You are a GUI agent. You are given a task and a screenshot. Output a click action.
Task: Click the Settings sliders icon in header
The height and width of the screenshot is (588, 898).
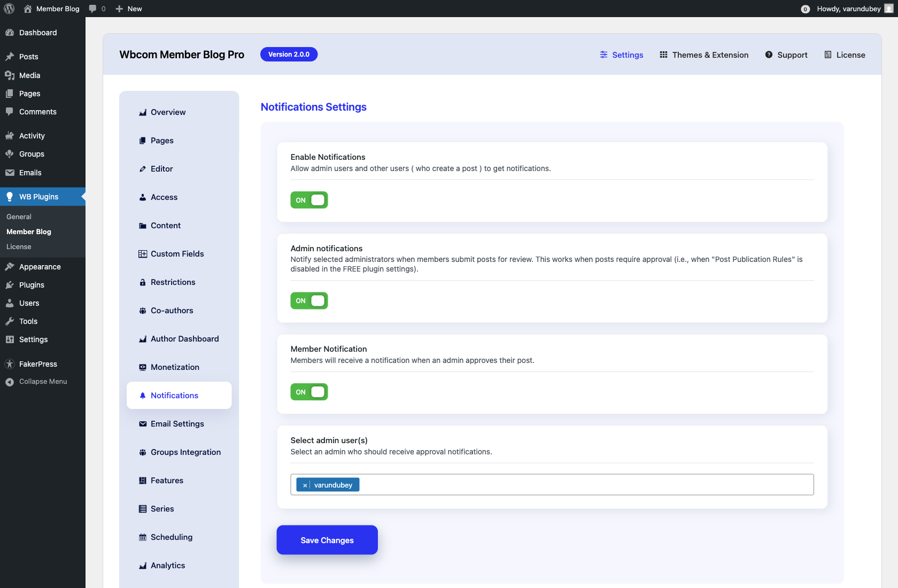[603, 55]
